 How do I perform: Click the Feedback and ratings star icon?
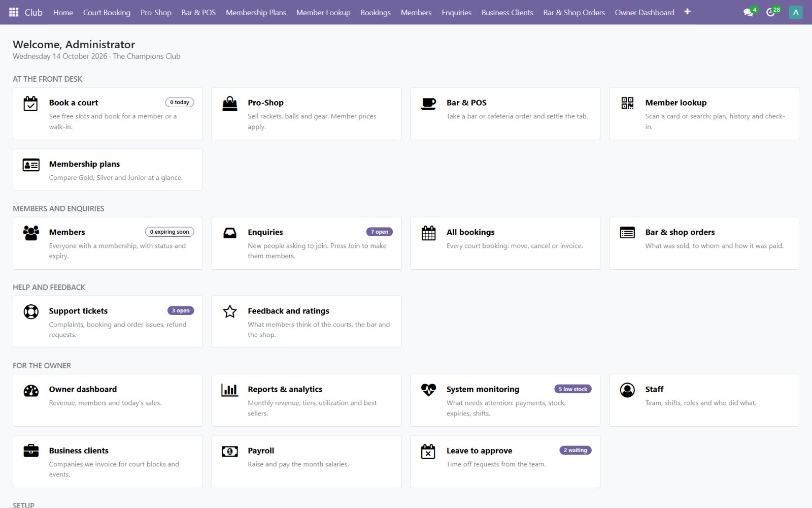(x=229, y=311)
